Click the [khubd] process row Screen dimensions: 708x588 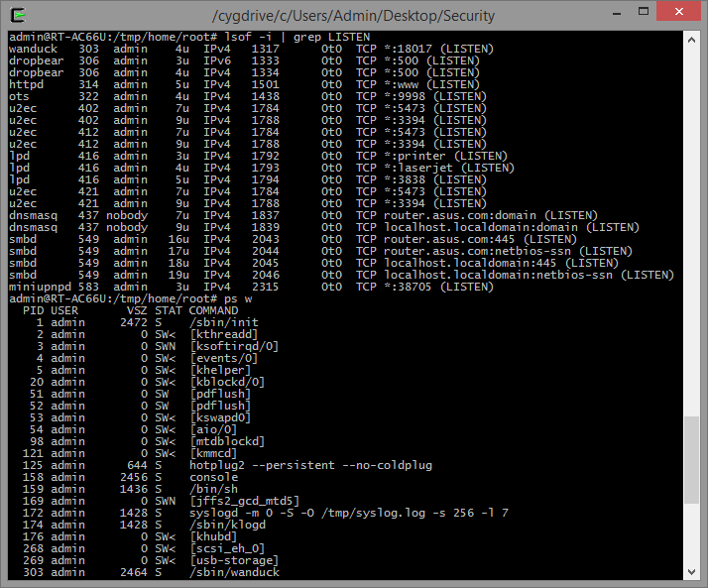coord(130,536)
